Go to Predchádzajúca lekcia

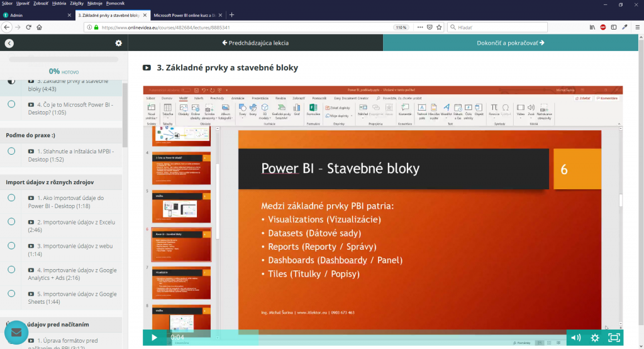[255, 43]
